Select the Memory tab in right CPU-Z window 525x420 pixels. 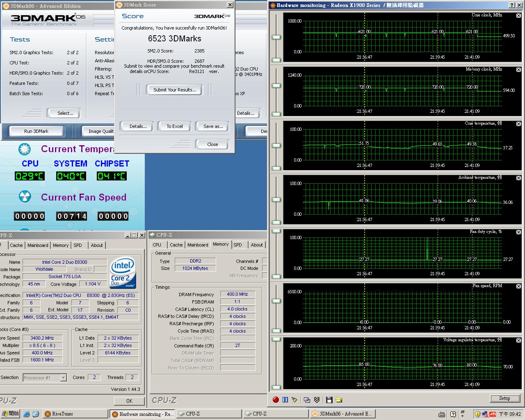click(x=221, y=244)
